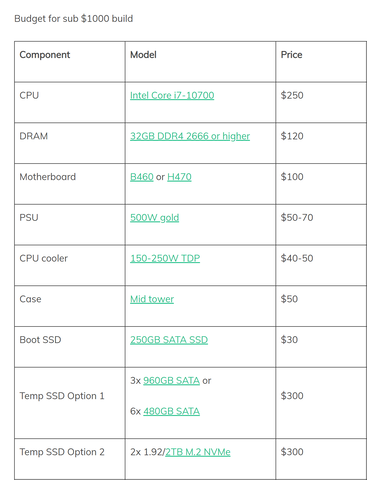The image size is (367, 480).
Task: Select the Price column header cell
Action: [x=321, y=62]
